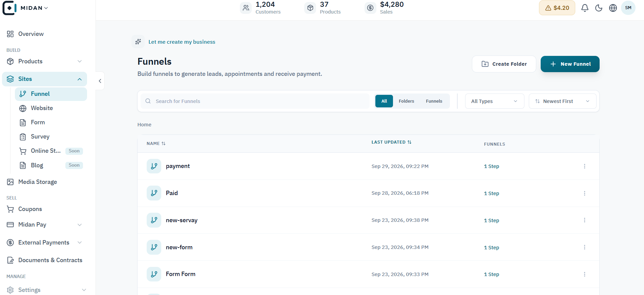Click the sparkle icon beside Let me create my business
This screenshot has width=644, height=295.
(138, 42)
